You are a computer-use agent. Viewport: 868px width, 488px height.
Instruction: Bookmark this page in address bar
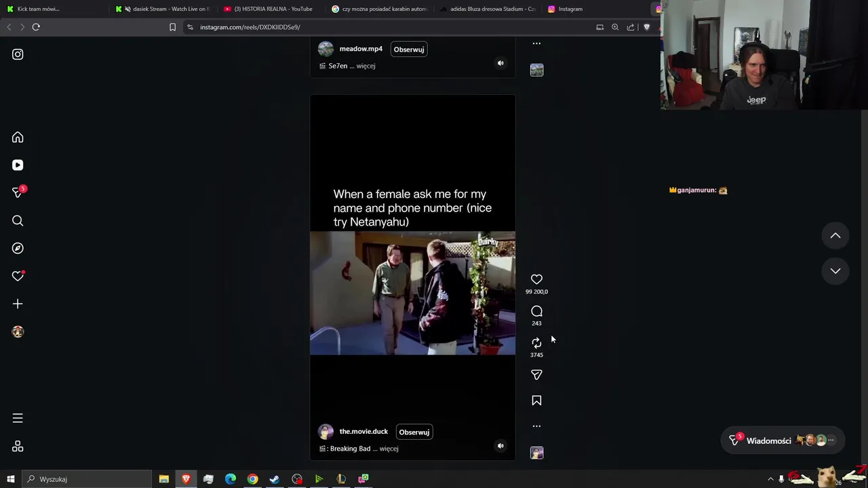click(x=172, y=27)
